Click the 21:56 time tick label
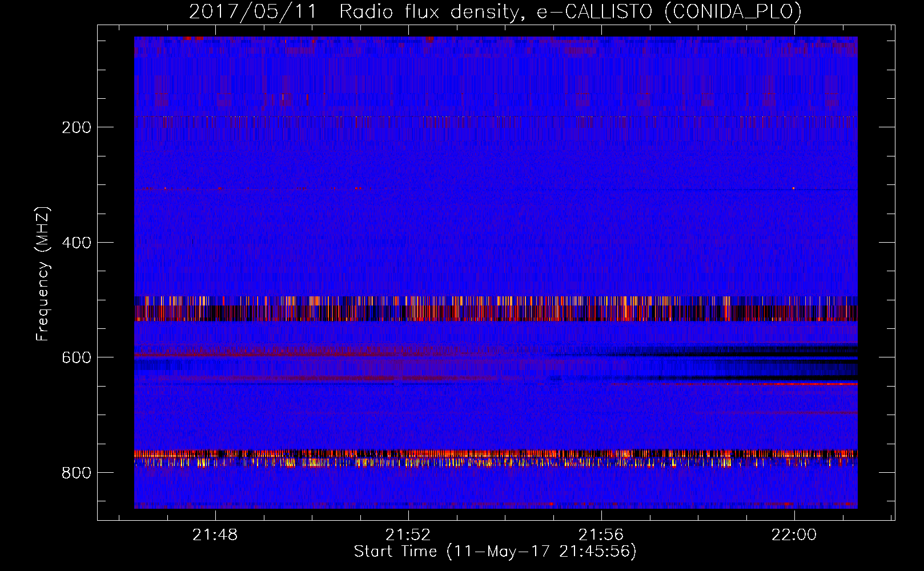 point(601,535)
